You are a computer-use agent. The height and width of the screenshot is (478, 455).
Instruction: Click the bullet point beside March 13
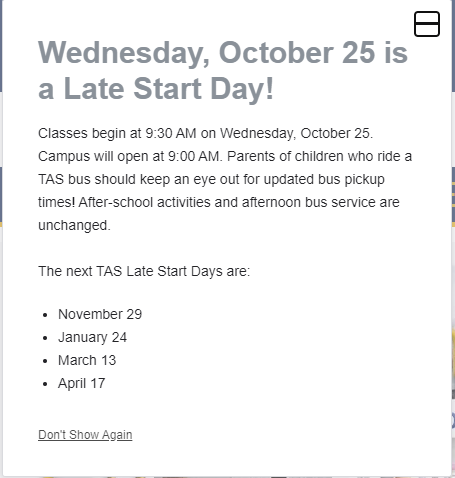(45, 361)
